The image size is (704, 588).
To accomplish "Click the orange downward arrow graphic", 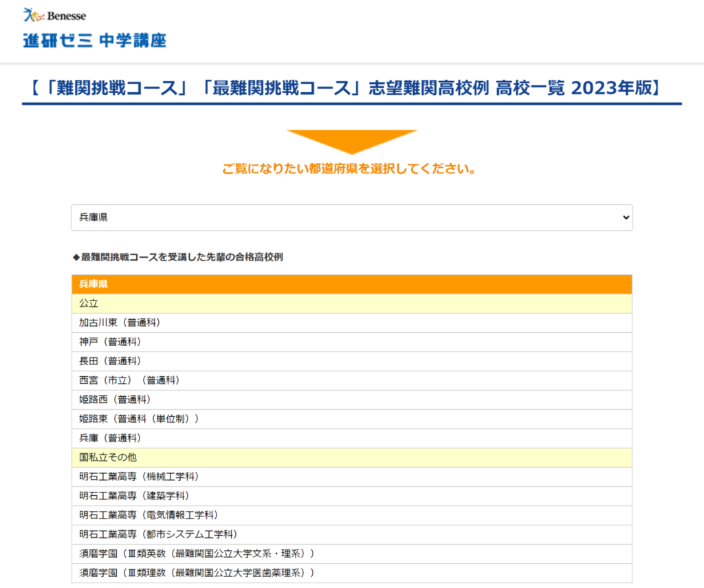I will 351,141.
